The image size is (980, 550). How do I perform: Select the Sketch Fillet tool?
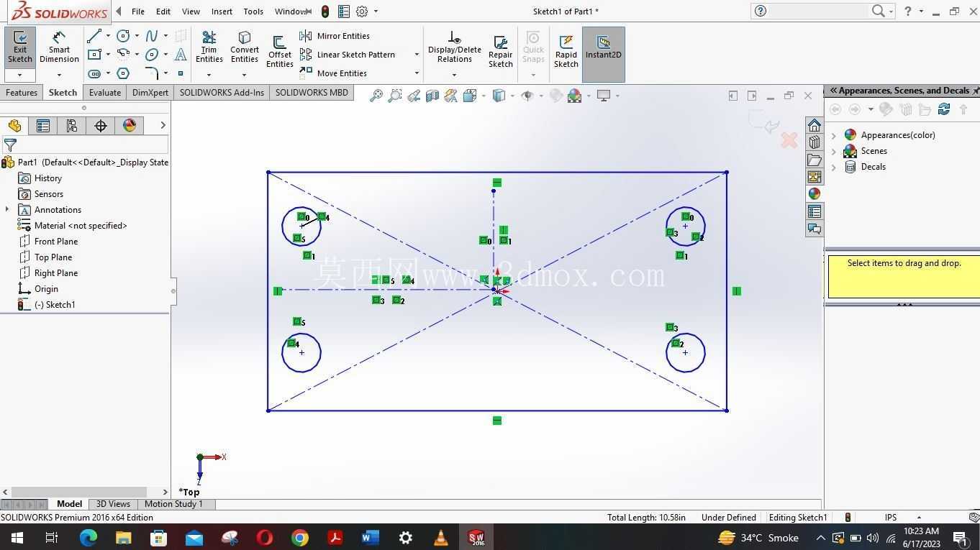pyautogui.click(x=152, y=73)
